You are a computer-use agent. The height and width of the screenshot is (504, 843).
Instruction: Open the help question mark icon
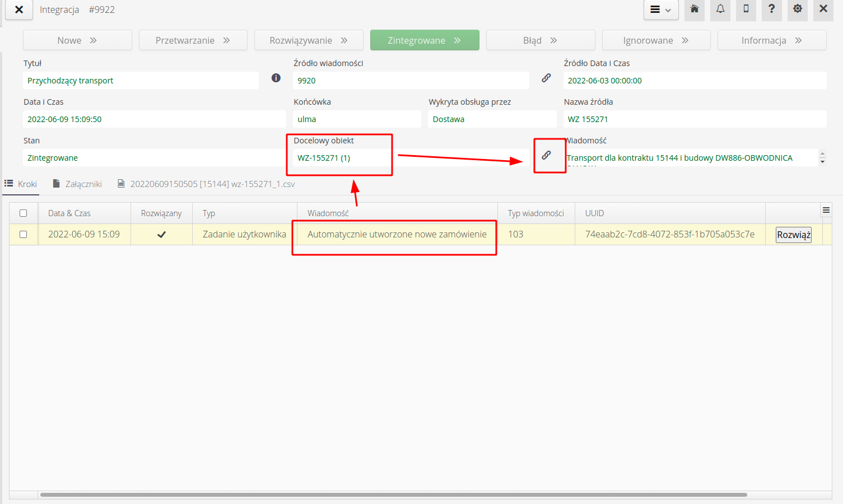[771, 10]
